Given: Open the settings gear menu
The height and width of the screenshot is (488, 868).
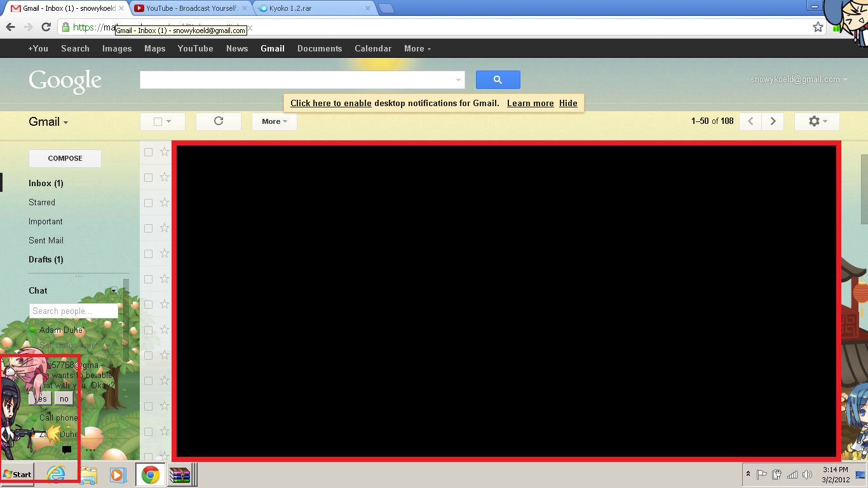Looking at the screenshot, I should pos(817,121).
